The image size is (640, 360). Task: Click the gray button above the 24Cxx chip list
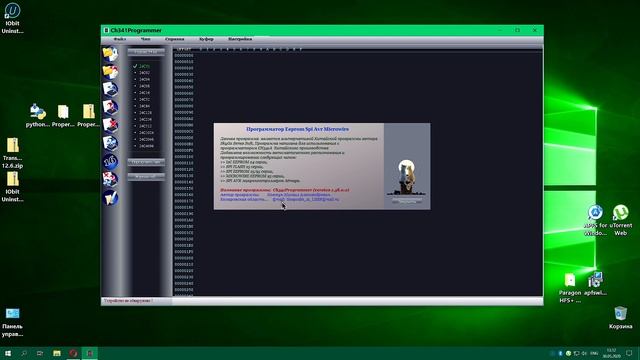(146, 52)
